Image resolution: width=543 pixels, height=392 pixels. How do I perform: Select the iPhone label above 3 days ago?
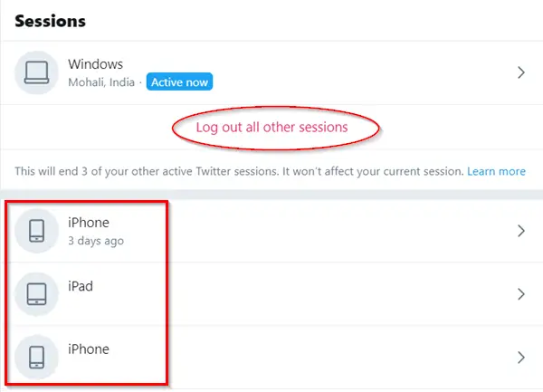pyautogui.click(x=88, y=222)
